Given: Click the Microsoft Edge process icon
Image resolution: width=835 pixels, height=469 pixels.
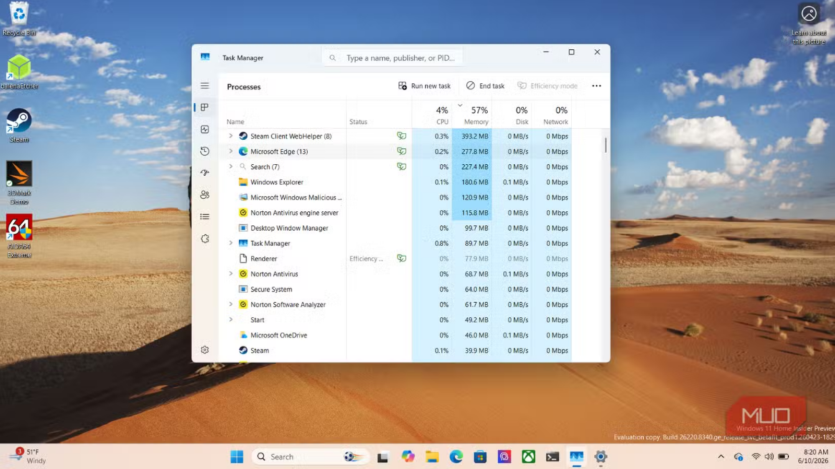Looking at the screenshot, I should point(243,152).
